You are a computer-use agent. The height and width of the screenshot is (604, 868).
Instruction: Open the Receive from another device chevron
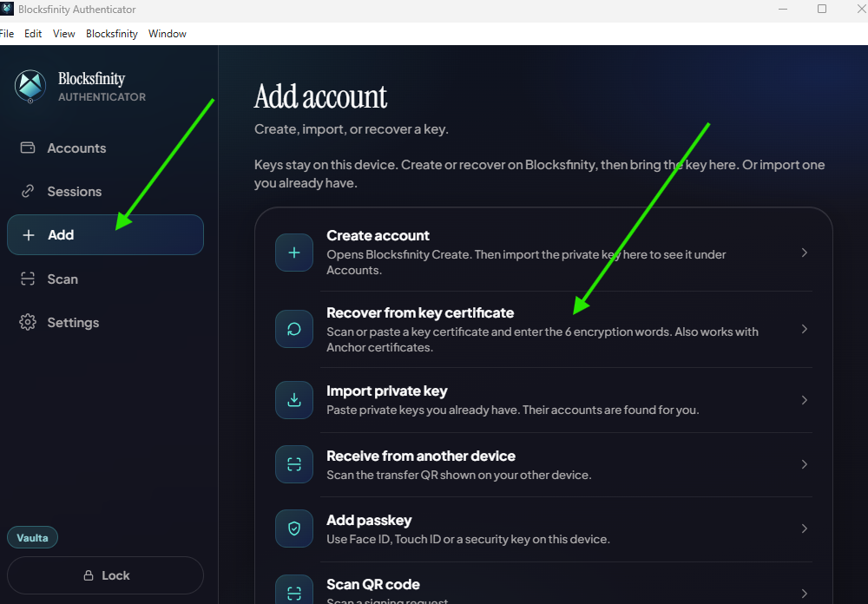coord(805,464)
